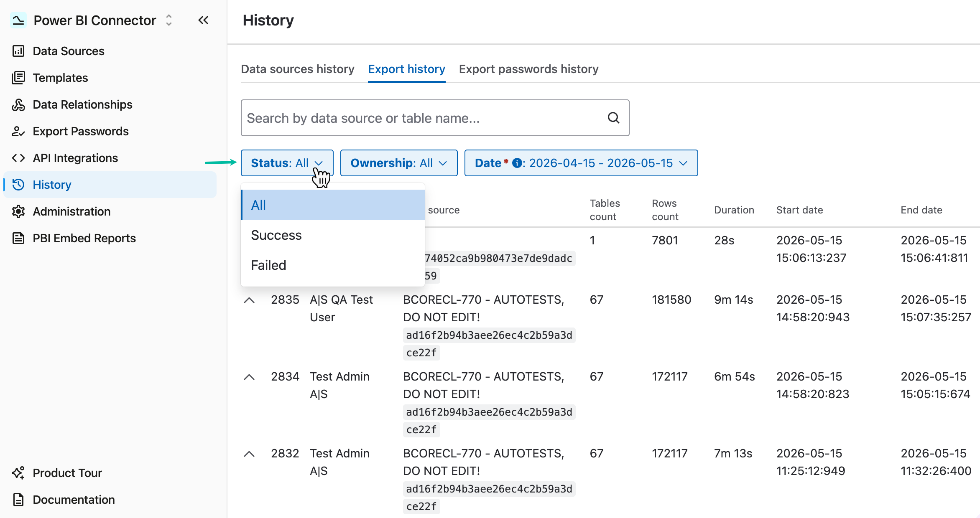980x518 pixels.
Task: Click duration 6m 54s
Action: 734,376
